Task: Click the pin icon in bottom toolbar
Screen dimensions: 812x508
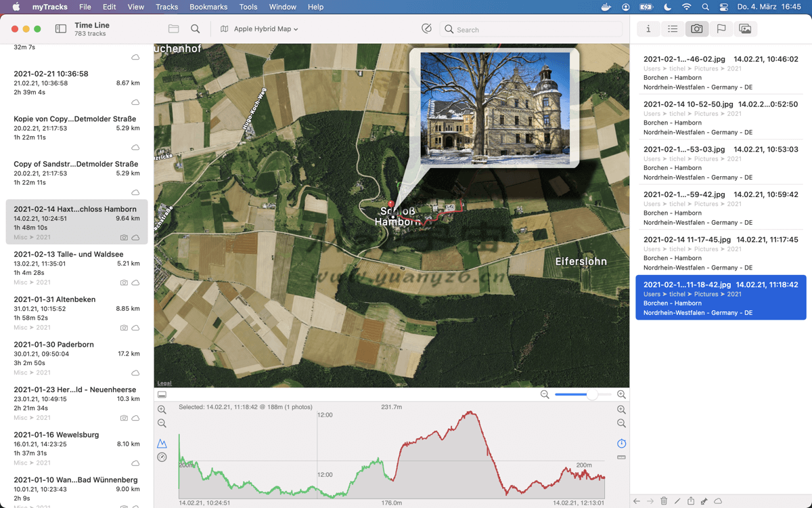Action: pos(704,501)
